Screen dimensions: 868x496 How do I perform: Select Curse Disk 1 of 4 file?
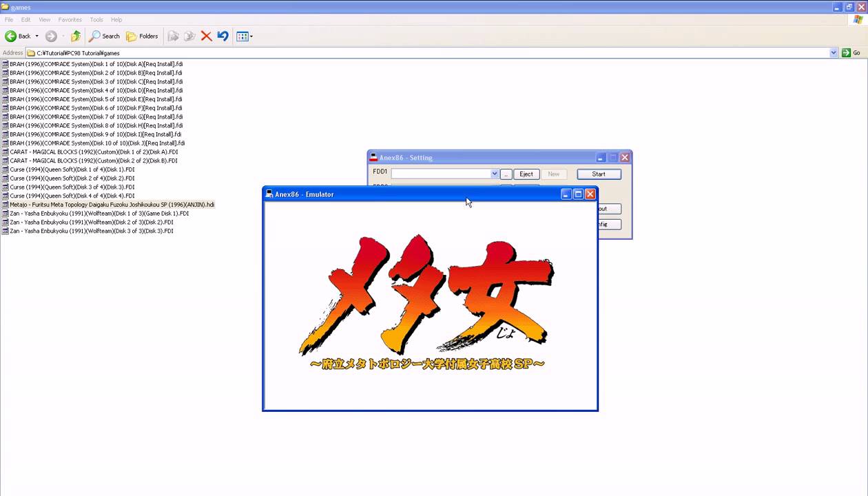pos(72,169)
